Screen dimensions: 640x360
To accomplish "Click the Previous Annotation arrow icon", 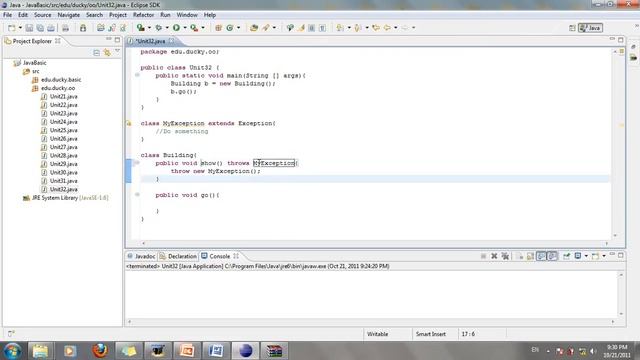I will pos(358,28).
